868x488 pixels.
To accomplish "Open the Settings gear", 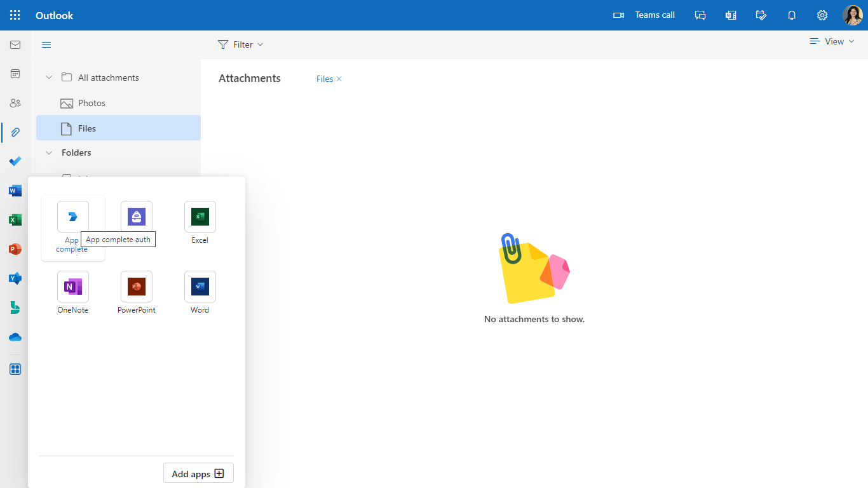I will click(822, 15).
